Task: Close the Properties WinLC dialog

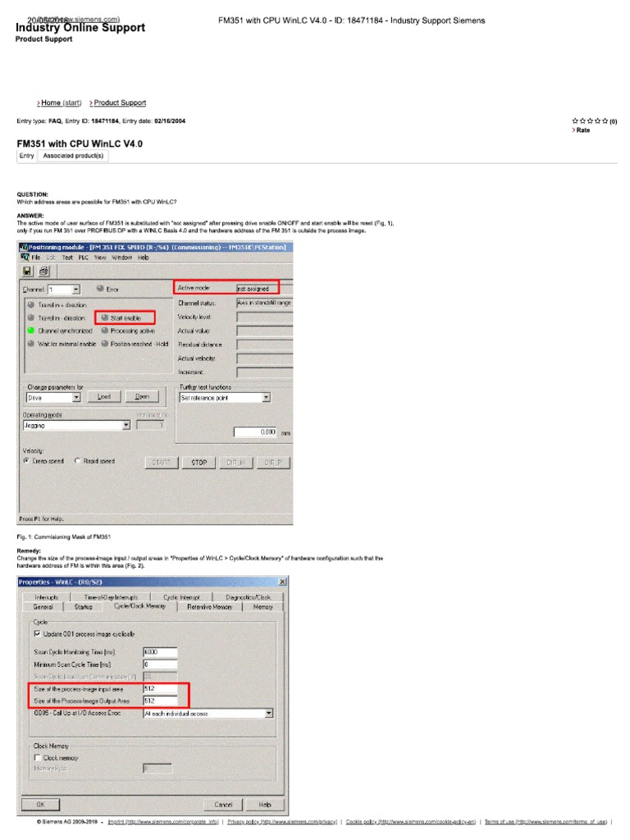Action: [282, 582]
